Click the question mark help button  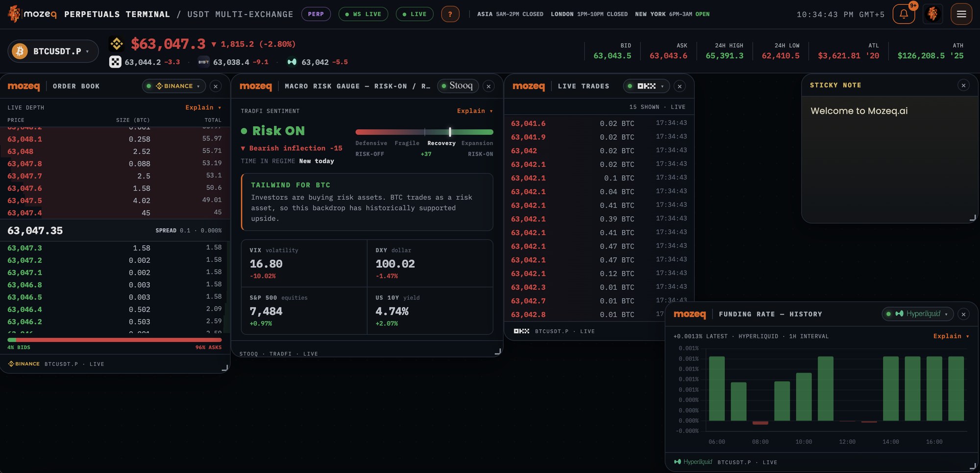[450, 14]
